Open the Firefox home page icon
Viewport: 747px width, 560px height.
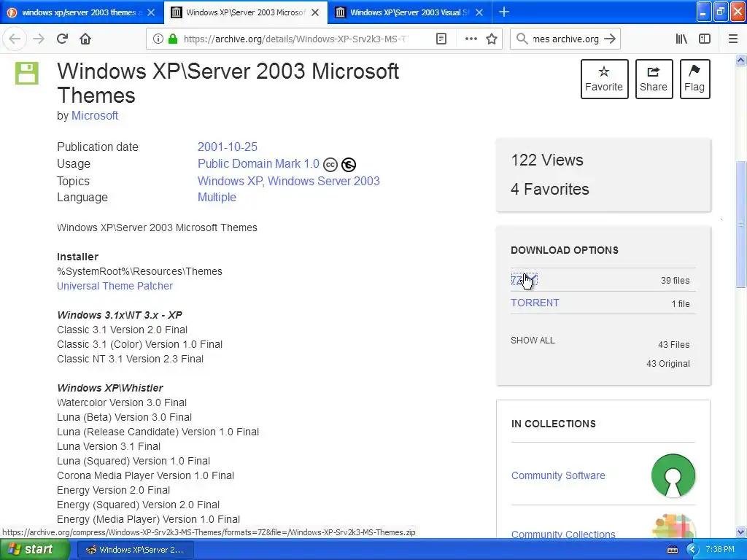pyautogui.click(x=85, y=39)
